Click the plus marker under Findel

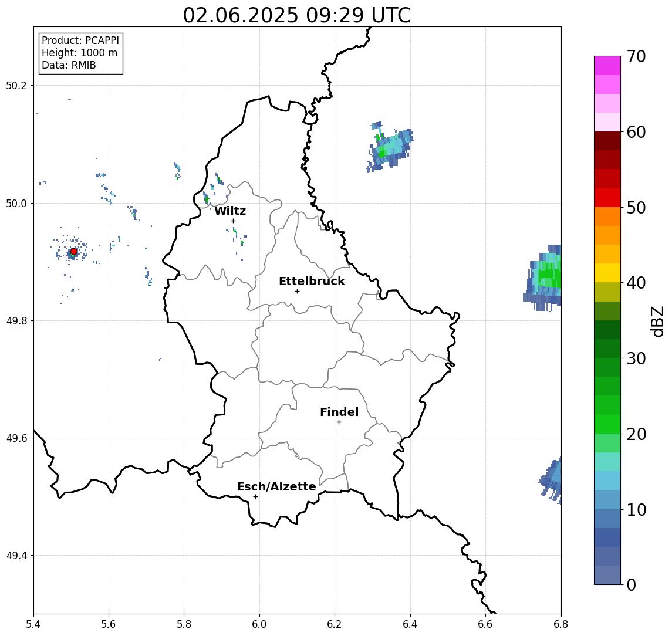[339, 422]
